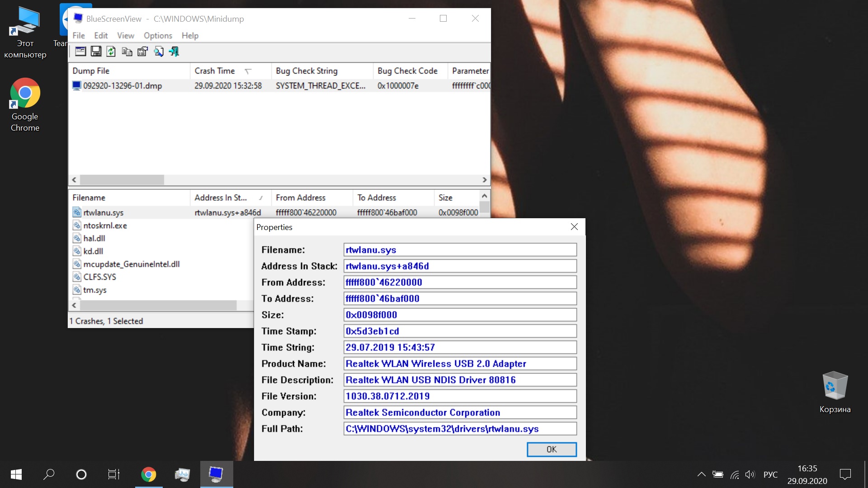
Task: Click the Properties toolbar icon
Action: pyautogui.click(x=142, y=52)
